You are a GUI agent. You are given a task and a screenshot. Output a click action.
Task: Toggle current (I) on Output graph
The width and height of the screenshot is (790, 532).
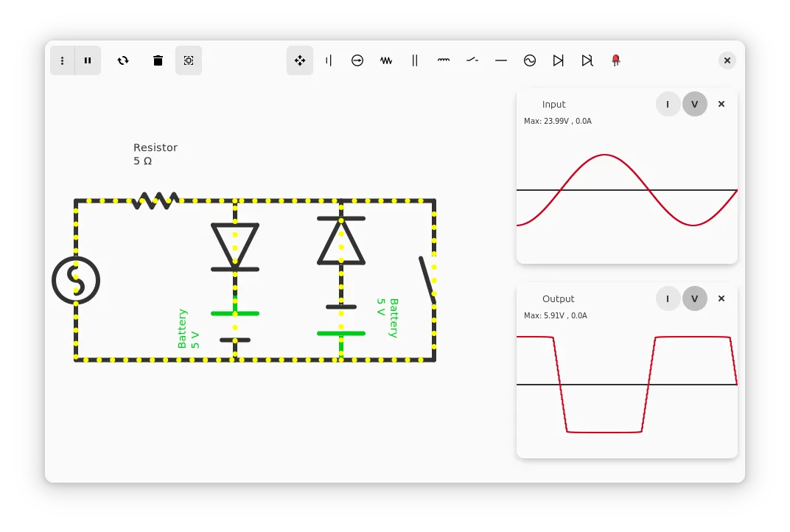click(x=668, y=298)
